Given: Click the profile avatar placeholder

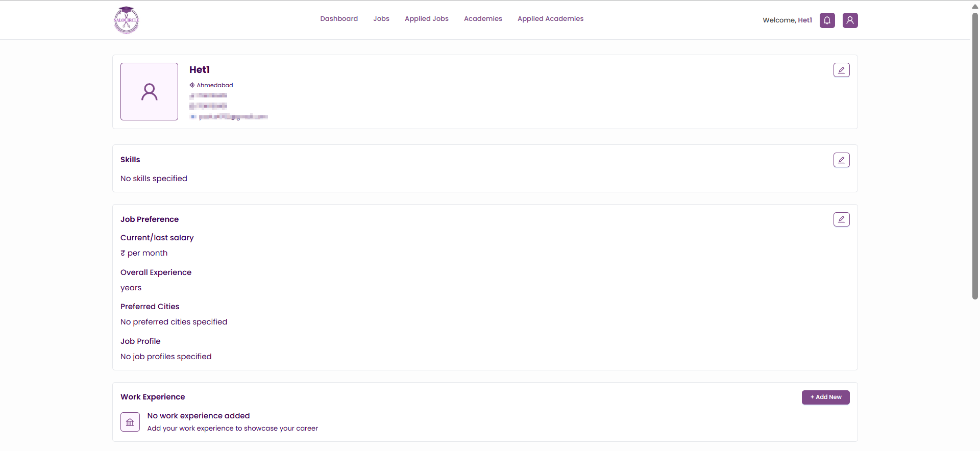Looking at the screenshot, I should [149, 92].
